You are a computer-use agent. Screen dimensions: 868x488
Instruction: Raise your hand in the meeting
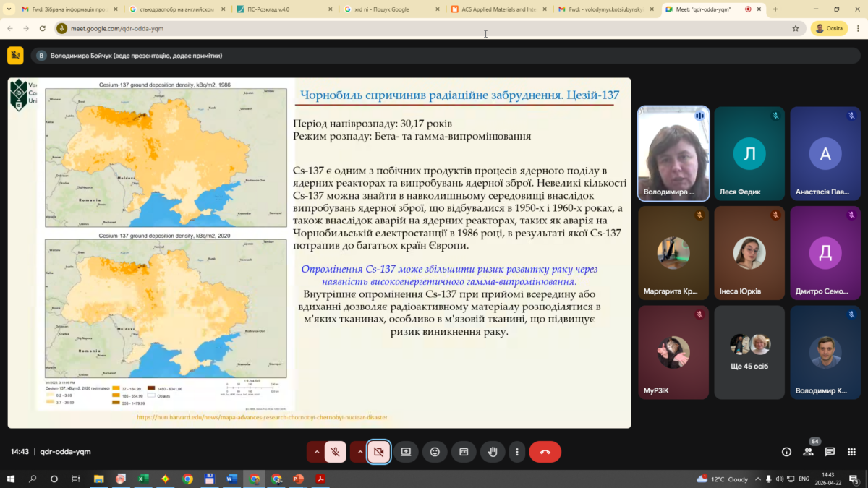click(x=493, y=452)
